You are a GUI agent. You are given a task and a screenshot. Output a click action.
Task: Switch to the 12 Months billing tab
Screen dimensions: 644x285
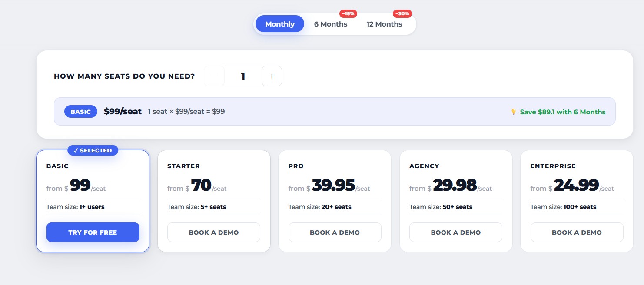[x=384, y=24]
